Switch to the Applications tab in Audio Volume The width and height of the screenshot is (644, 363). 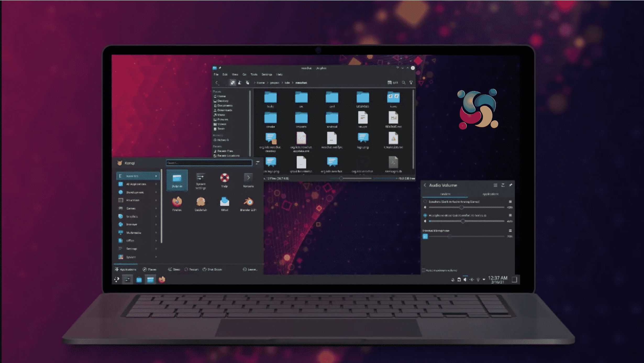coord(490,194)
